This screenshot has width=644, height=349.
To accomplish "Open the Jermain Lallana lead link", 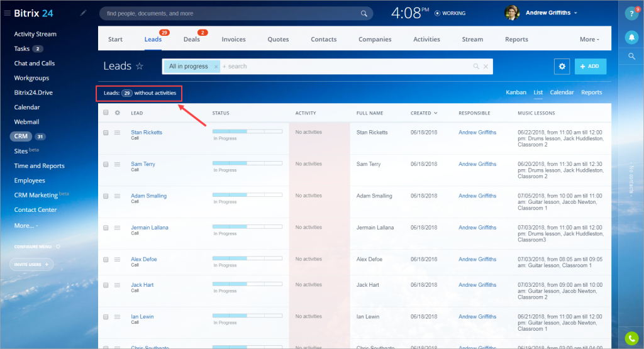I will pos(150,228).
